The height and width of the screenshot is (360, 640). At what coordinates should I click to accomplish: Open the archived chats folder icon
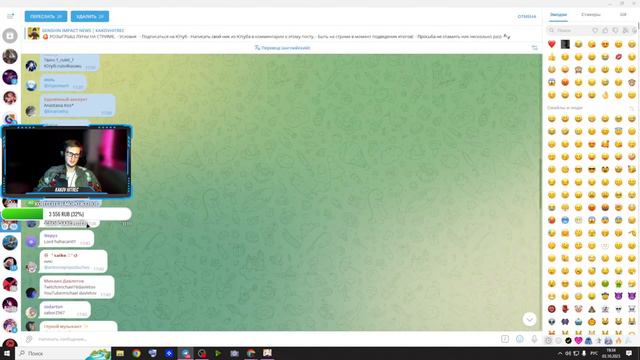pyautogui.click(x=10, y=36)
